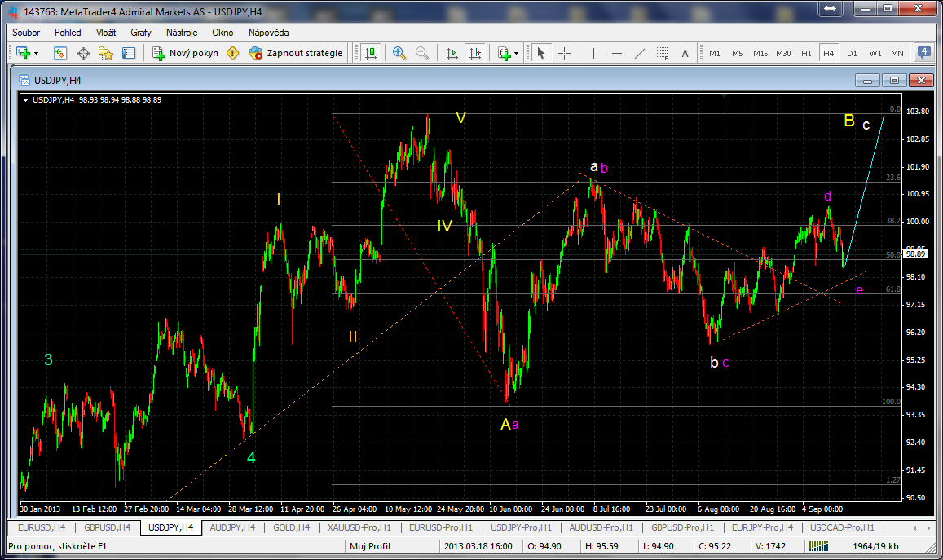Open the new chart icon

pos(23,53)
